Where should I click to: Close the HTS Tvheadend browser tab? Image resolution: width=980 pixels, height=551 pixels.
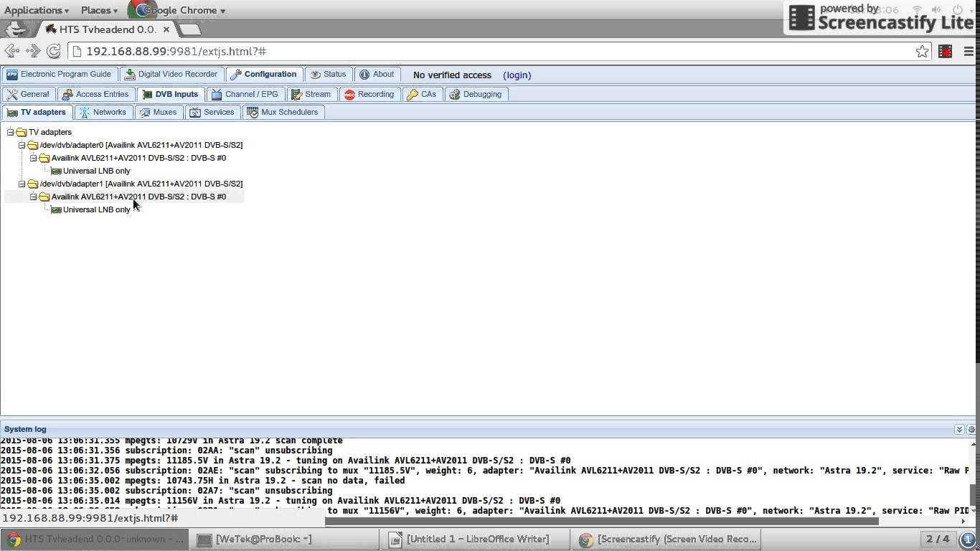point(166,29)
